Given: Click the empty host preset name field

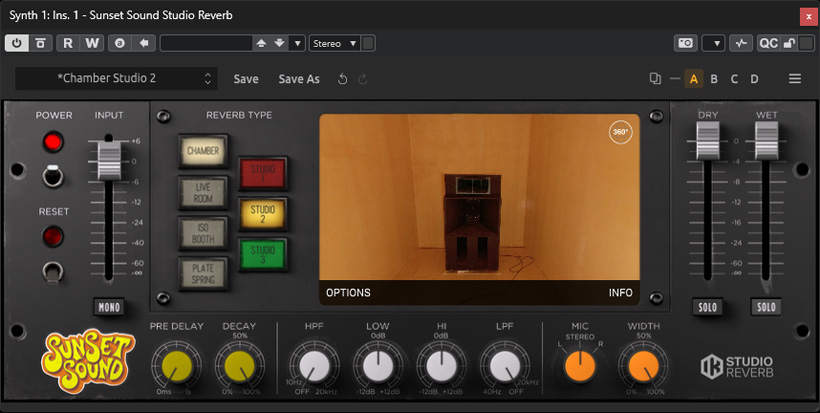Looking at the screenshot, I should pyautogui.click(x=206, y=43).
